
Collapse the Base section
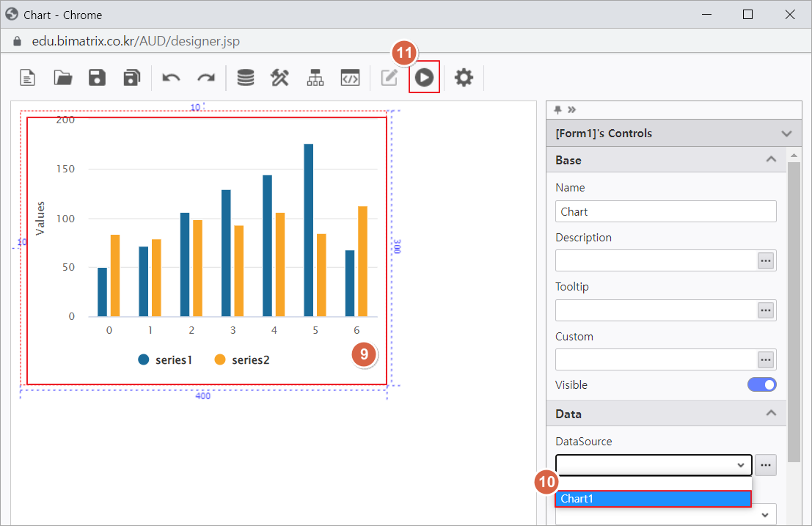[x=771, y=160]
